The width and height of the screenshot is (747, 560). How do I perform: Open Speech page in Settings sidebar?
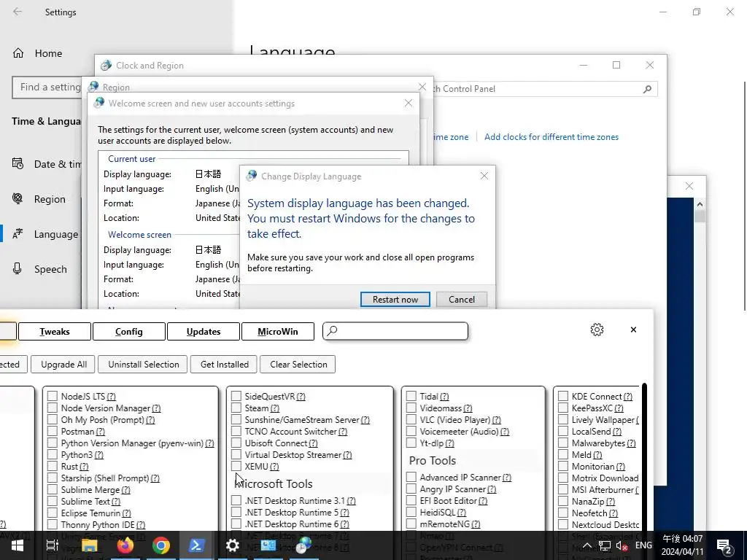(39, 269)
